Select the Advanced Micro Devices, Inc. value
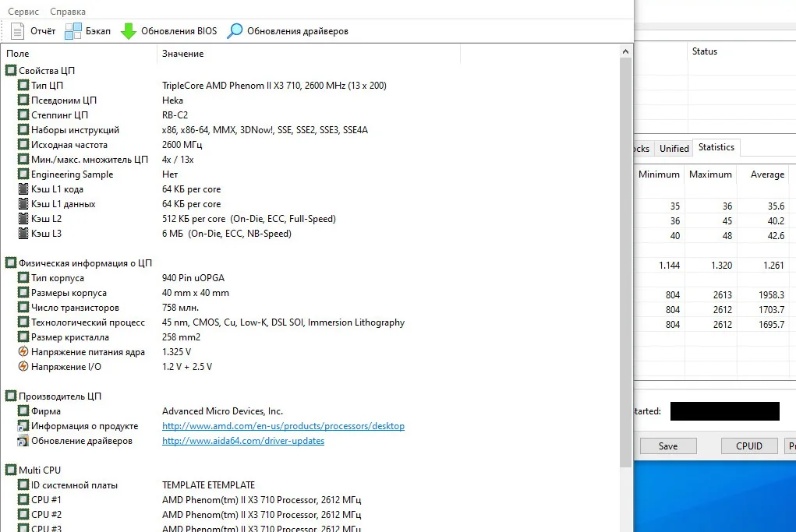Viewport: 796px width, 532px height. tap(222, 410)
